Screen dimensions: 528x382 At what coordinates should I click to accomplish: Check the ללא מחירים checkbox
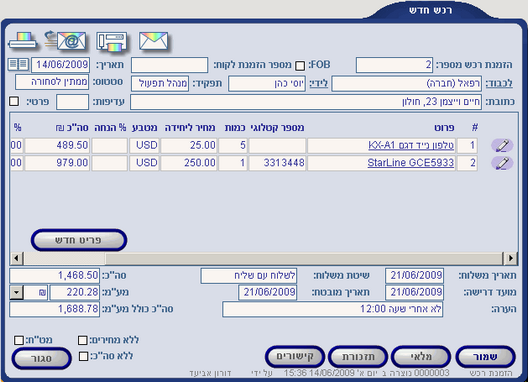tap(82, 340)
